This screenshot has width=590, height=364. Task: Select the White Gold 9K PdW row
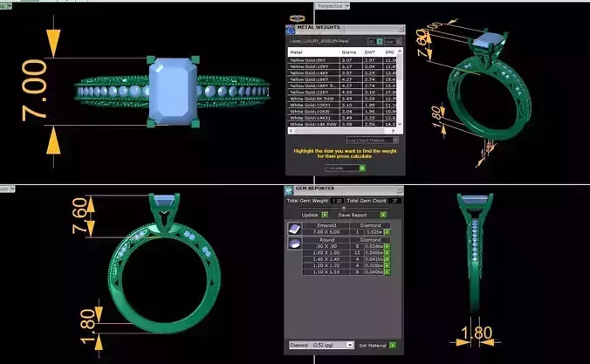342,99
